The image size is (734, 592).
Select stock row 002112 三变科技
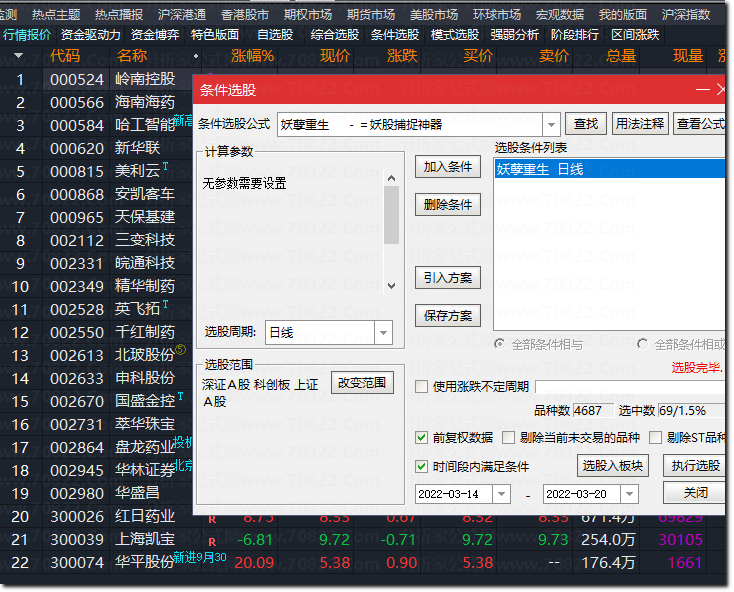tap(96, 240)
